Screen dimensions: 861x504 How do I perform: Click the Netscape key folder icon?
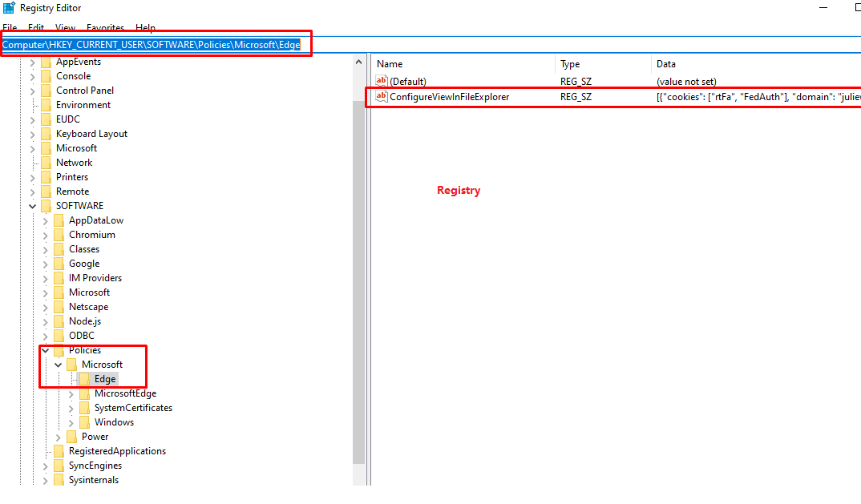tap(59, 306)
